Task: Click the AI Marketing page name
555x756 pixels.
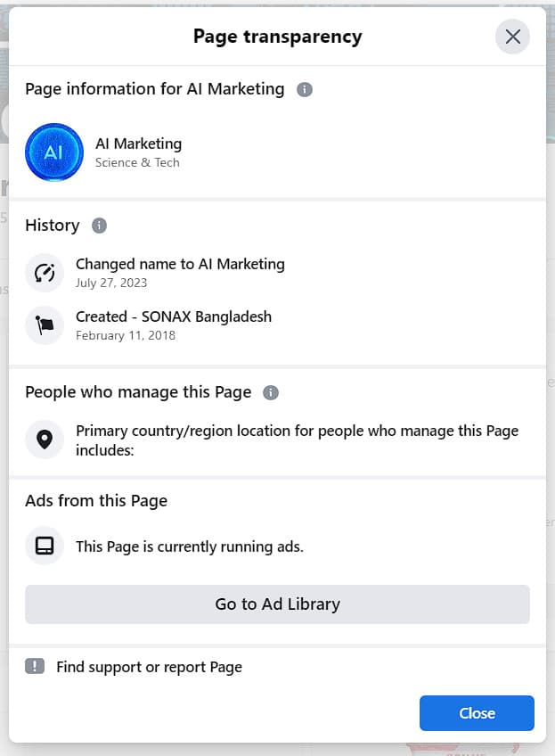Action: (x=138, y=144)
